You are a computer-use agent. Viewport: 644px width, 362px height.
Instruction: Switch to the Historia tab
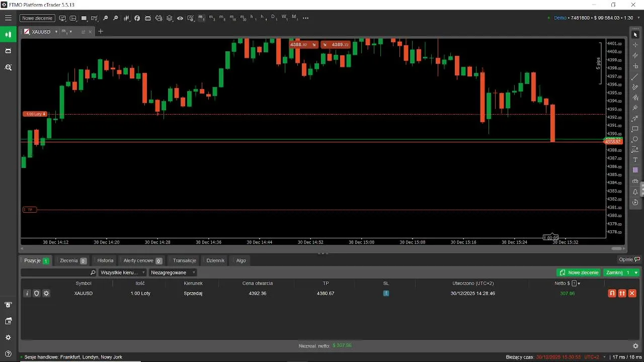tap(105, 260)
